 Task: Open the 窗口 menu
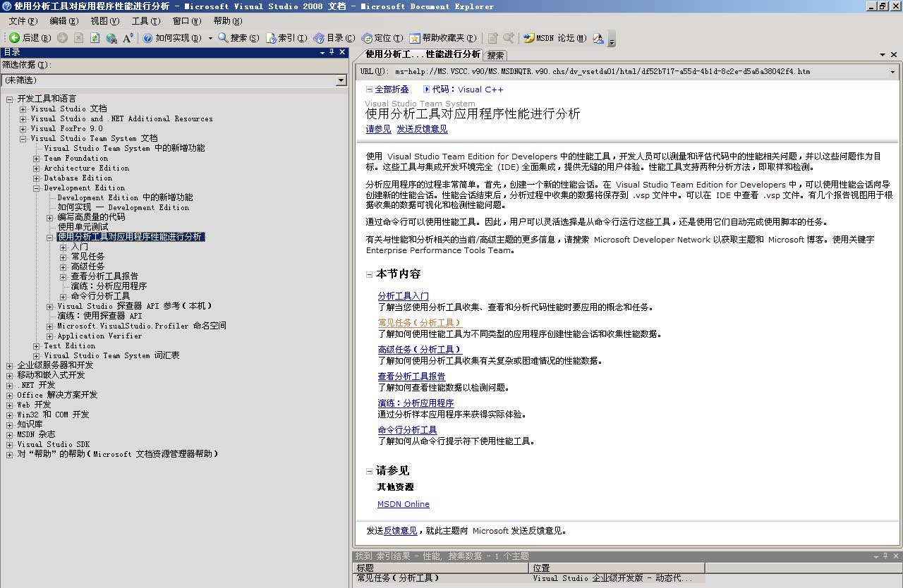point(186,21)
